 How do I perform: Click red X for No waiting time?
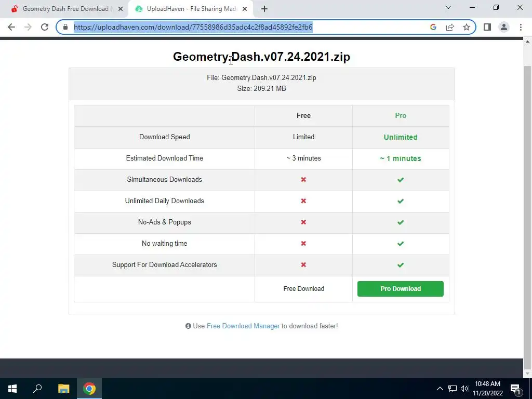coord(303,244)
